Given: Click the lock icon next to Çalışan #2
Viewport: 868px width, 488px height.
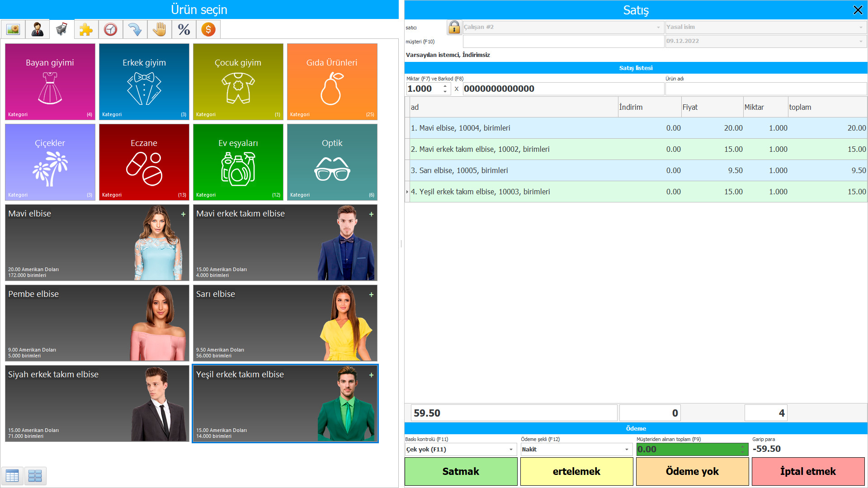Looking at the screenshot, I should tap(453, 28).
